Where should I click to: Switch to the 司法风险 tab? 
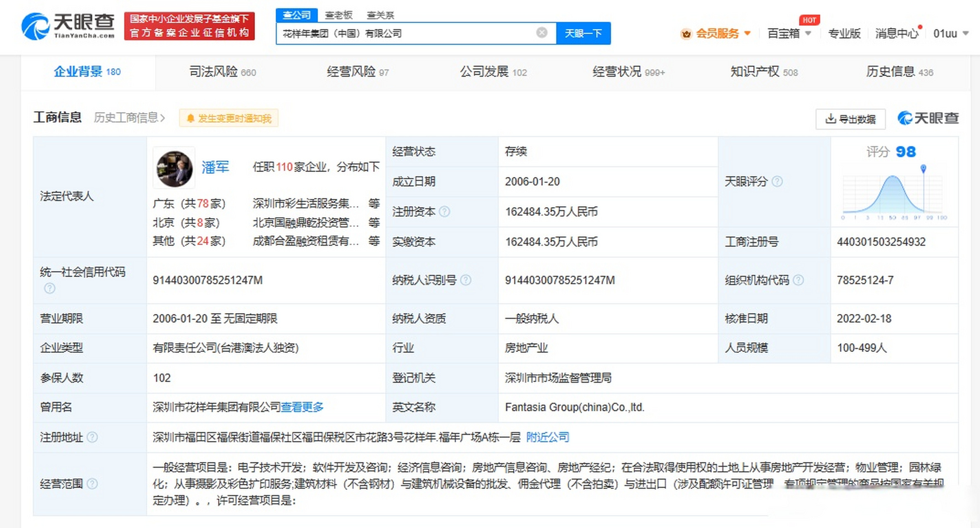pyautogui.click(x=222, y=72)
